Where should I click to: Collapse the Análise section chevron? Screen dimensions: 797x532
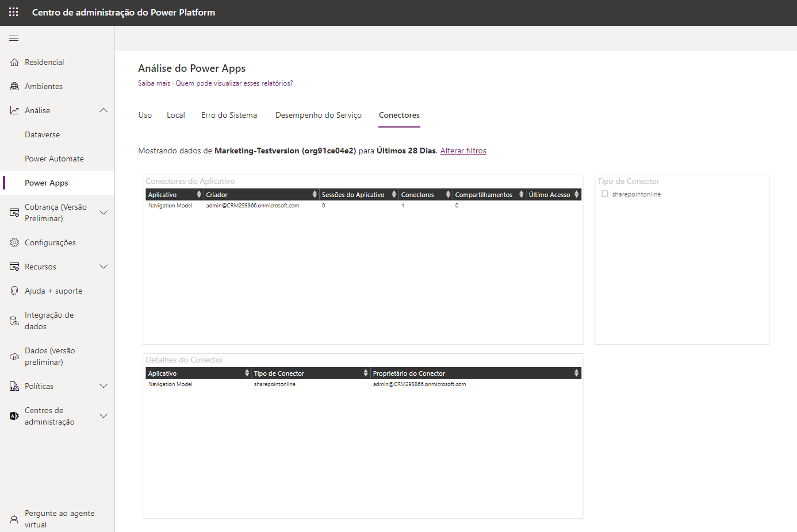coord(104,110)
